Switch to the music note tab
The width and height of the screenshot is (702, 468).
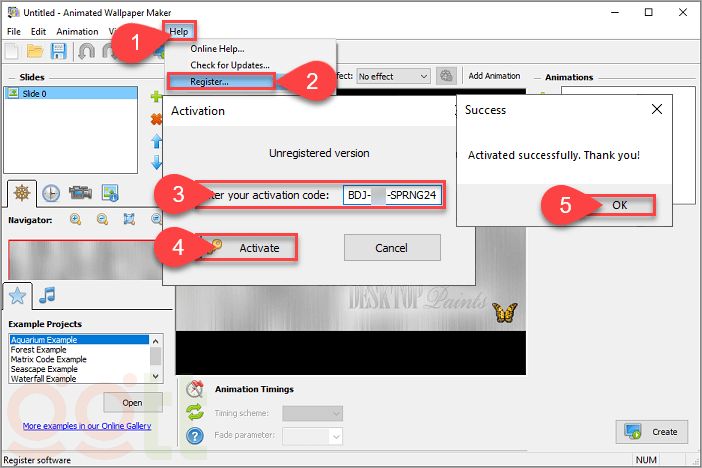pos(47,295)
